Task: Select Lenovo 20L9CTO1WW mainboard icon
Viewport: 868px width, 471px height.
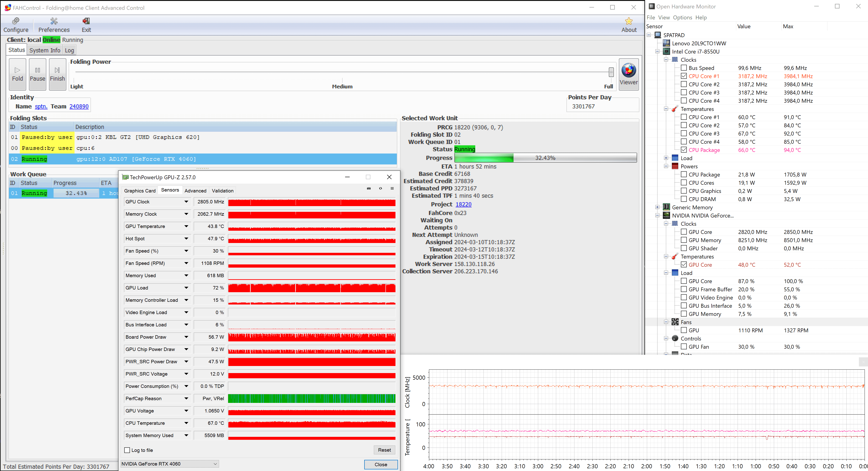Action: coord(666,43)
